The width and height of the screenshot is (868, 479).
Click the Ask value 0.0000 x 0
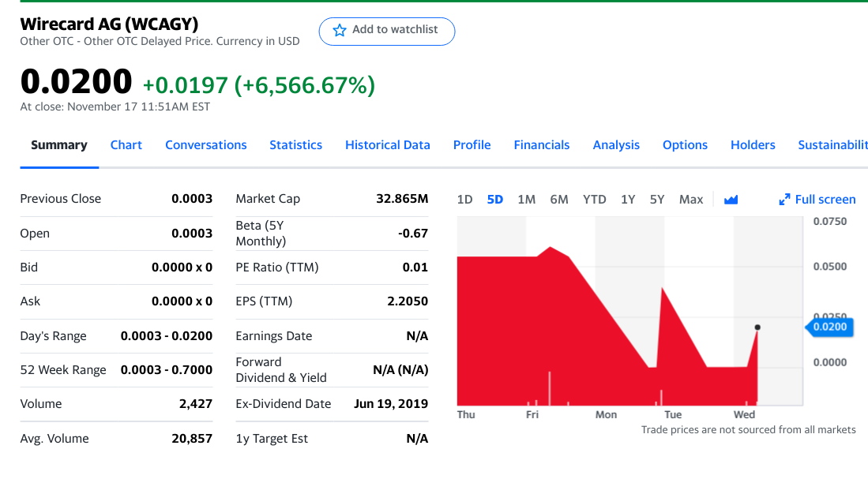tap(182, 301)
